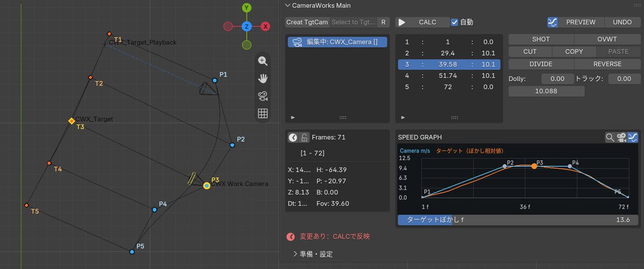Select the hand pan tool in viewport
The image size is (644, 269).
262,79
